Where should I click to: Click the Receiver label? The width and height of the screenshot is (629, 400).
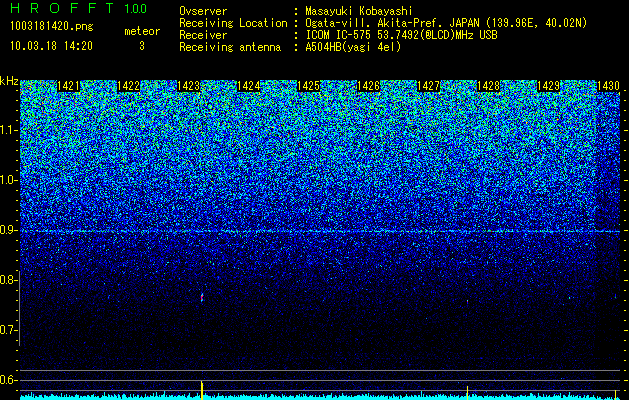(203, 35)
